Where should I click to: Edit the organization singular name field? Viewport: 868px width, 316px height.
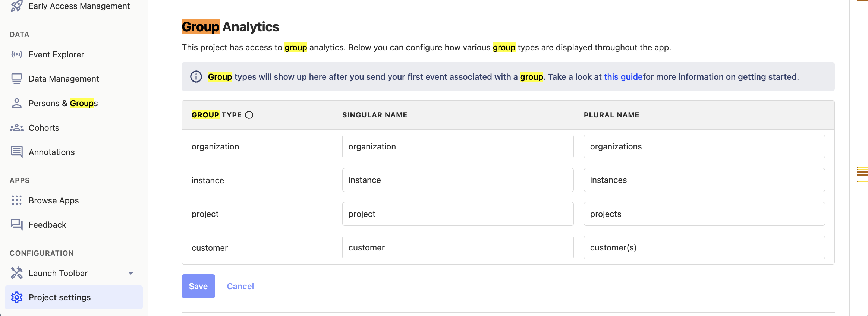click(x=457, y=146)
